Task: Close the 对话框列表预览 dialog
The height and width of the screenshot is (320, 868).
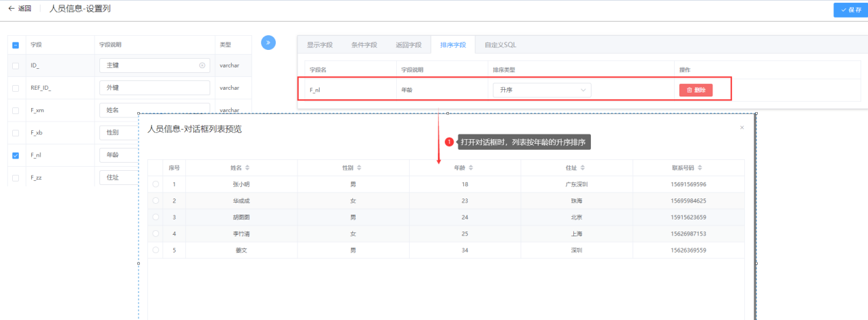Action: tap(742, 128)
